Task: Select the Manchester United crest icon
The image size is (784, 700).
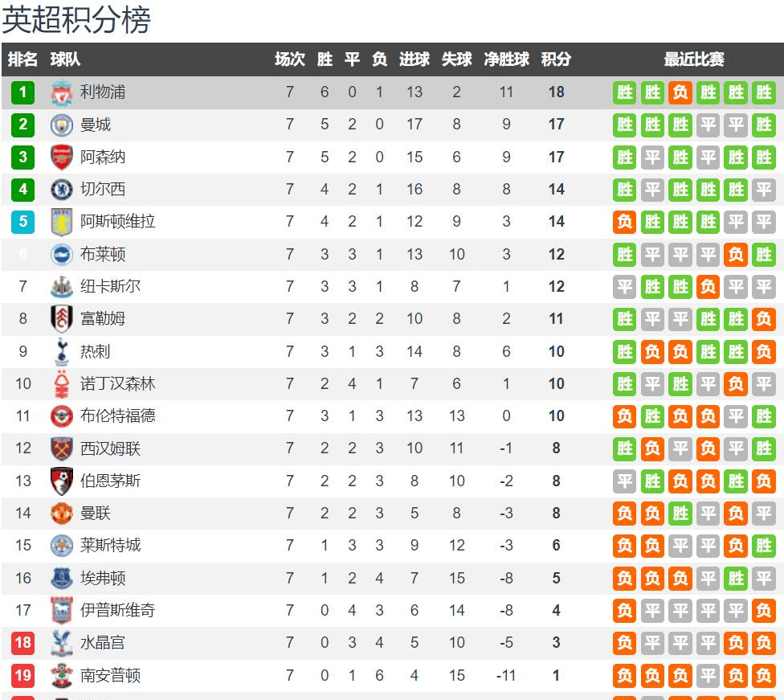Action: pyautogui.click(x=62, y=514)
